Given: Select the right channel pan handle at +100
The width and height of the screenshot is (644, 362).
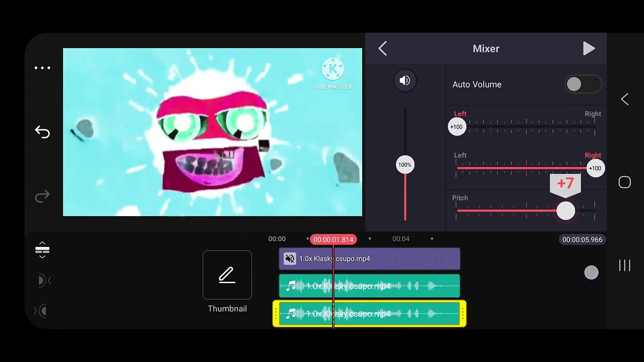Looking at the screenshot, I should point(595,168).
